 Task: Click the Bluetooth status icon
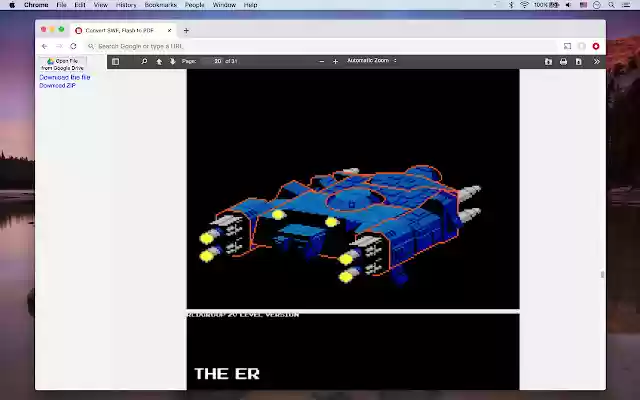click(511, 5)
